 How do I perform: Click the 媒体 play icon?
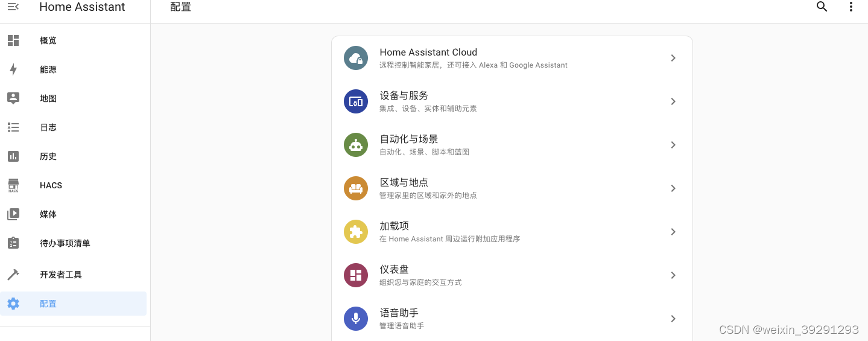coord(13,214)
